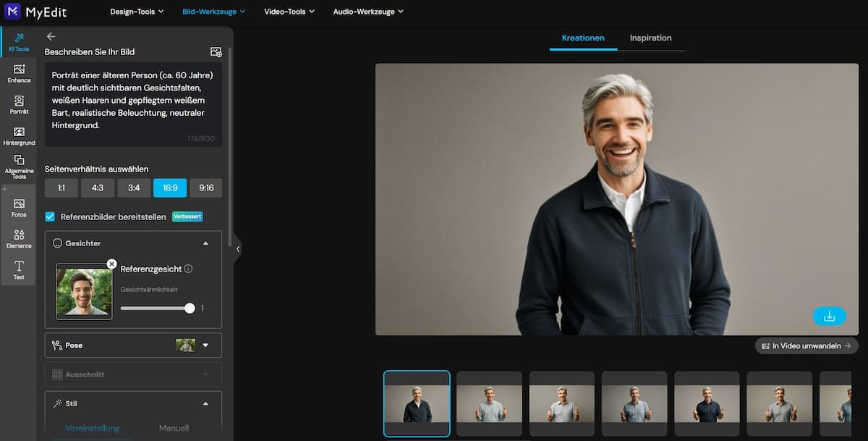Open the Fotos panel
The height and width of the screenshot is (441, 868).
[x=19, y=208]
